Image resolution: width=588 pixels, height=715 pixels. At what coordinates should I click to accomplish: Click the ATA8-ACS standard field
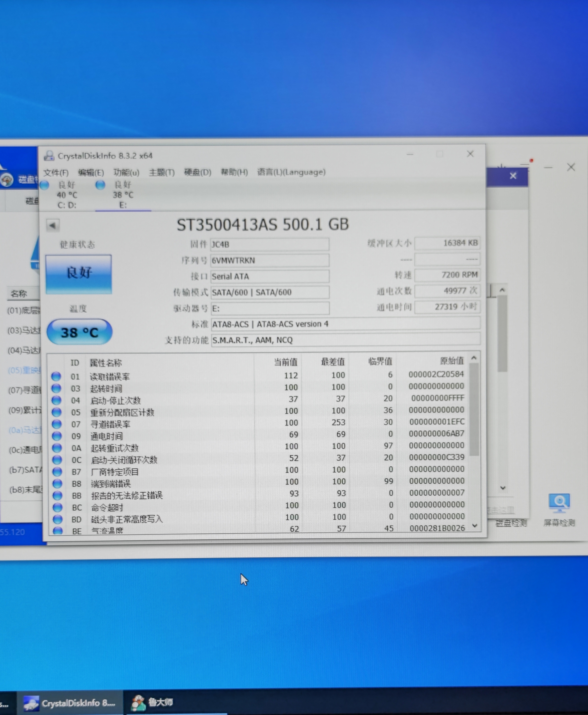[346, 324]
